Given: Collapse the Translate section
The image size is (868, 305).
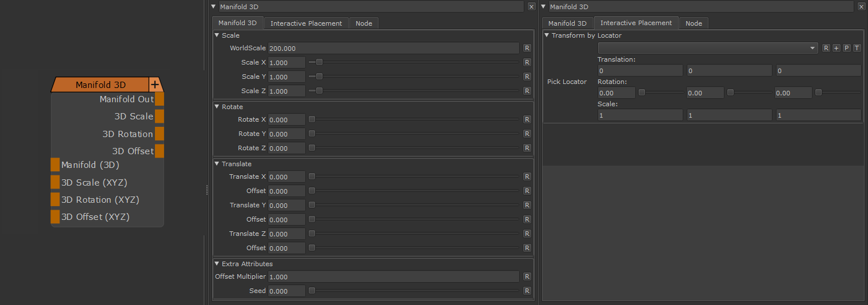Looking at the screenshot, I should coord(217,164).
